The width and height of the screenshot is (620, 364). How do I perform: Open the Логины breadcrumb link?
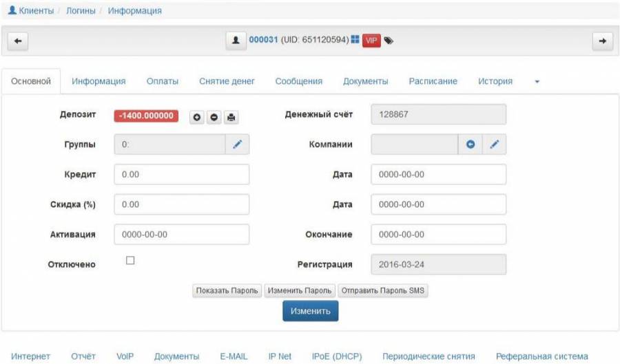point(81,10)
